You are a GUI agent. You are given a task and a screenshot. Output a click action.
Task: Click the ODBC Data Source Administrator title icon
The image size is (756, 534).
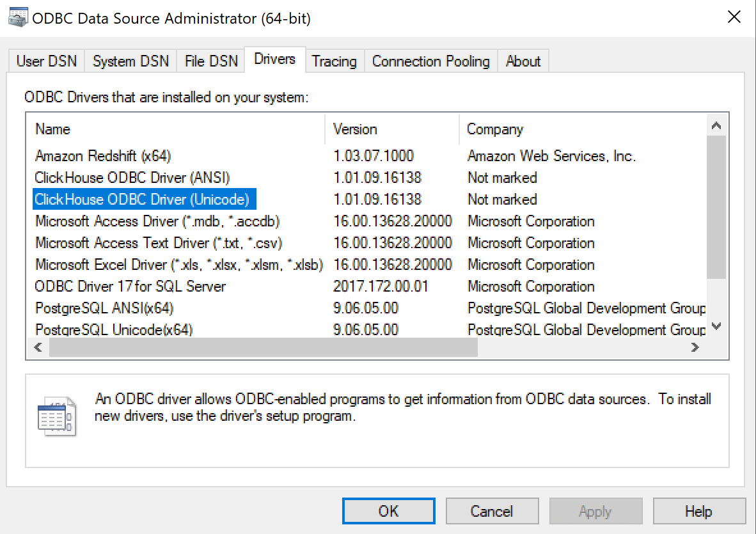[x=18, y=18]
